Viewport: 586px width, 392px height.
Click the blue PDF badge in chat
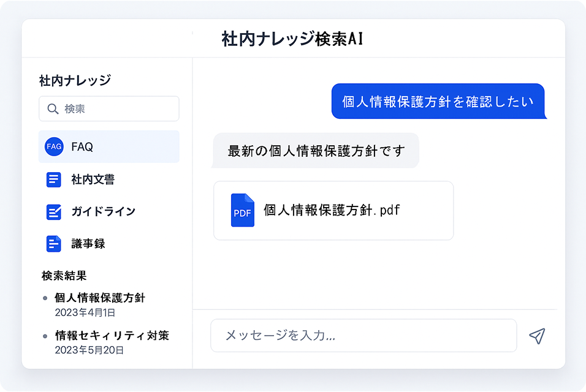tap(243, 210)
